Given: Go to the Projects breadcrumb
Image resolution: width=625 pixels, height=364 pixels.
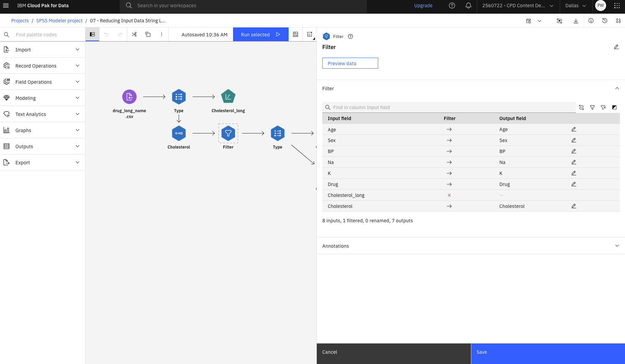Looking at the screenshot, I should 20,21.
